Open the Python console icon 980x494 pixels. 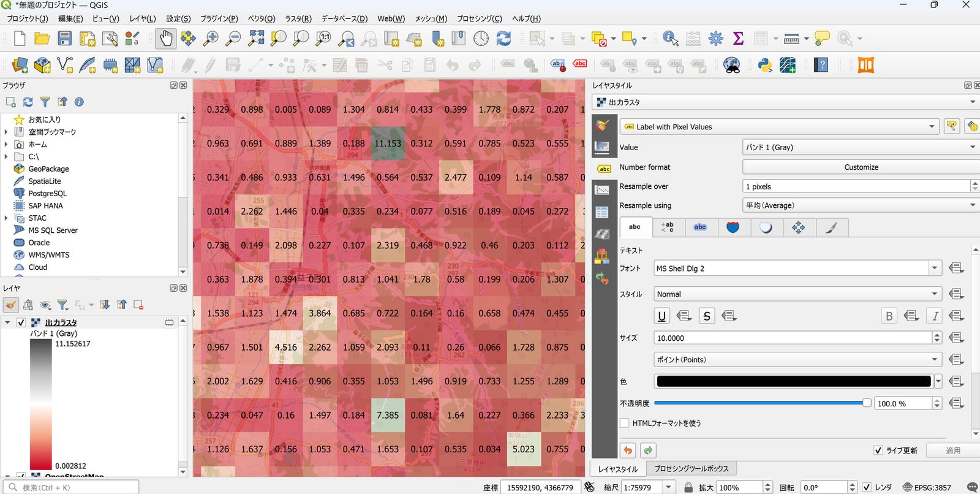coord(764,65)
